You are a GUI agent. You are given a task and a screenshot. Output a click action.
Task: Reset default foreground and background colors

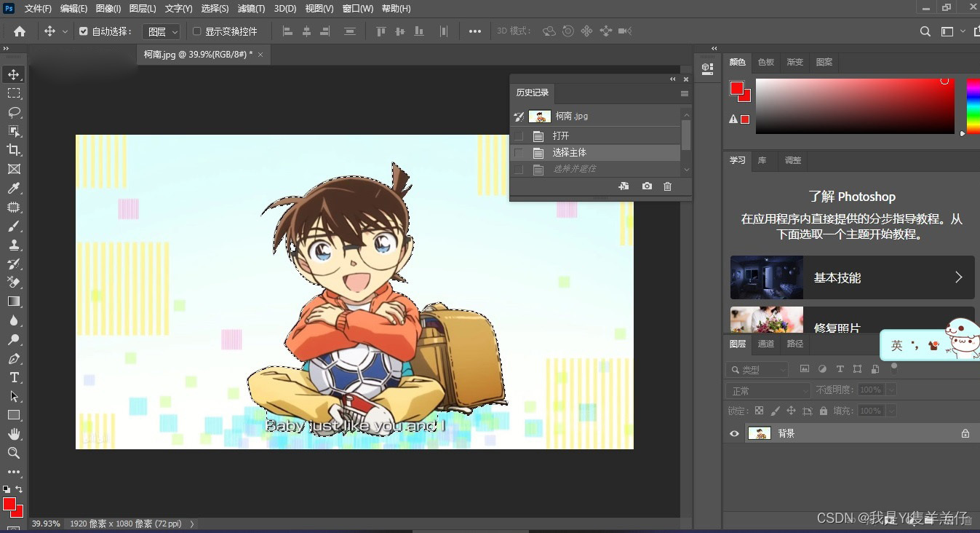click(x=7, y=489)
